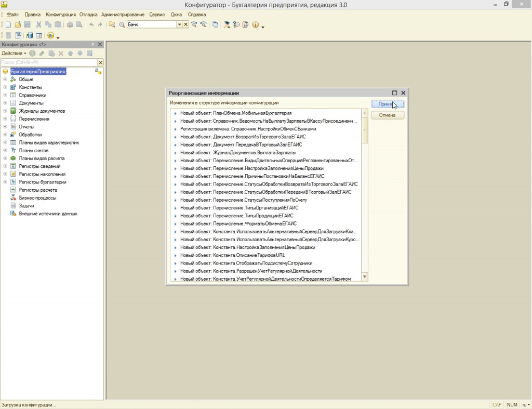Select row 'Новый объект: Константа.ОписаниеТарифовURL'
This screenshot has height=409, width=532.
click(232, 255)
